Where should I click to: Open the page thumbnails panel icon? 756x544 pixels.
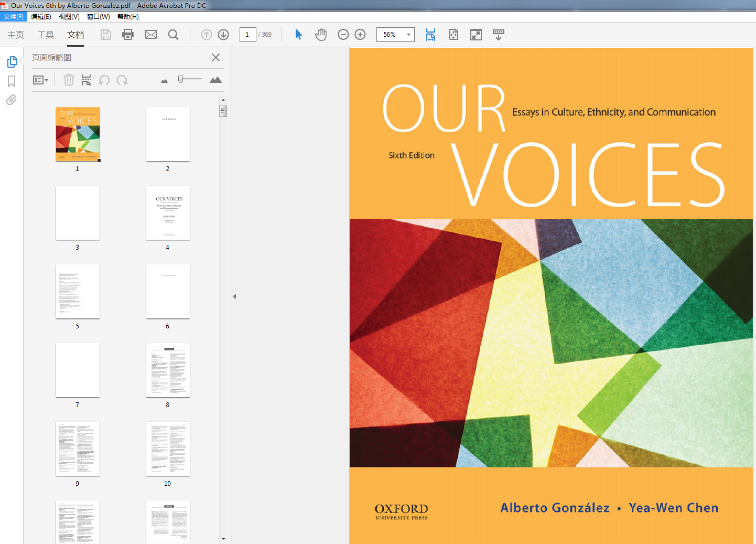click(x=12, y=62)
